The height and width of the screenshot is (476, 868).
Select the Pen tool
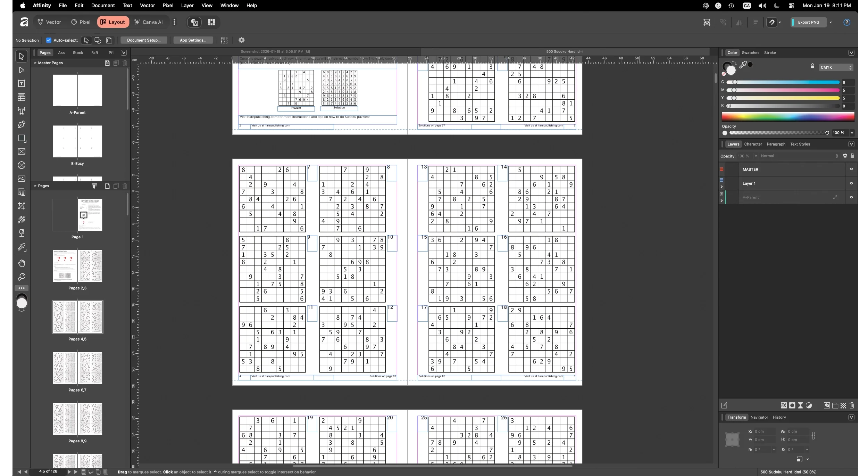(x=21, y=124)
